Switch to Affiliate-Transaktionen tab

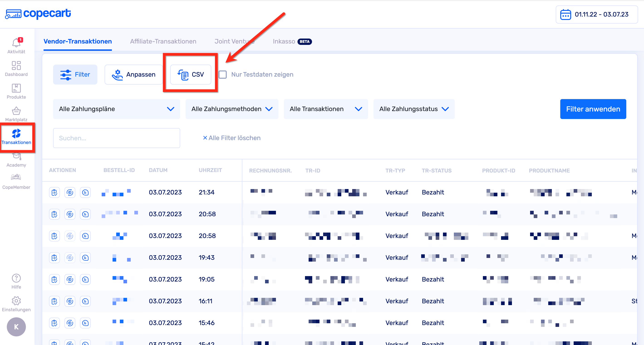point(163,41)
